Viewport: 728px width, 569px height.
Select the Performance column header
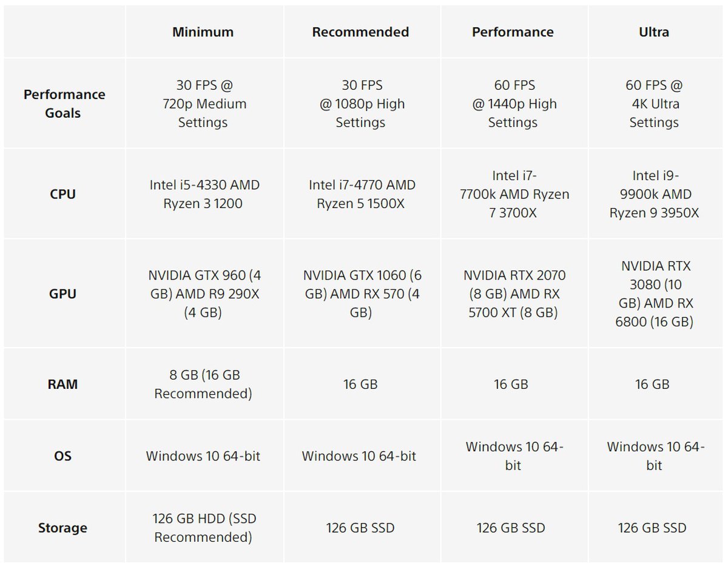pos(513,32)
